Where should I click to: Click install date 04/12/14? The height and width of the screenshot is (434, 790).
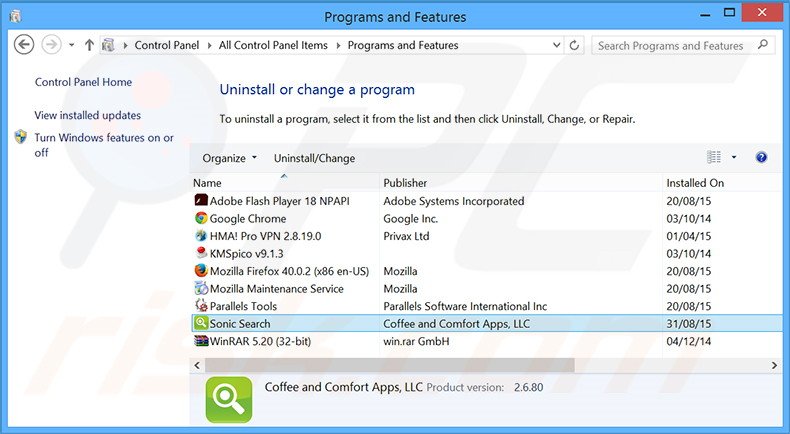click(689, 341)
